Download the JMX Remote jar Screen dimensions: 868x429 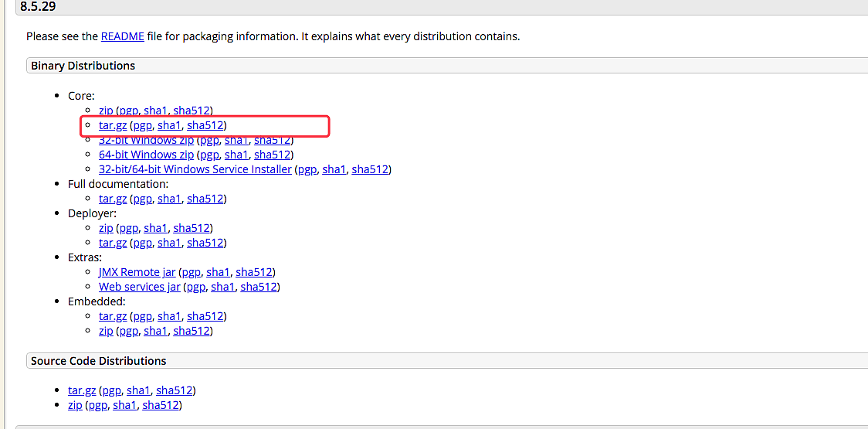pyautogui.click(x=137, y=272)
